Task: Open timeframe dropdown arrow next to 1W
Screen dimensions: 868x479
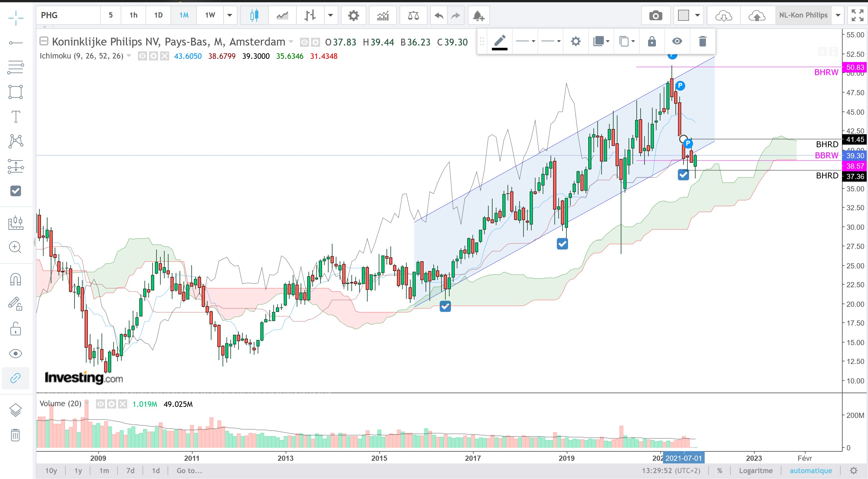Action: coord(230,15)
